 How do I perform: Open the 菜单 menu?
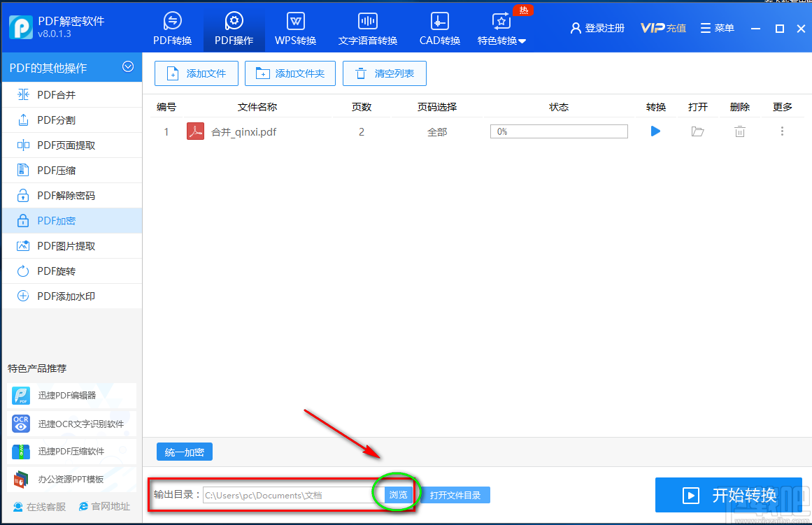tap(718, 28)
